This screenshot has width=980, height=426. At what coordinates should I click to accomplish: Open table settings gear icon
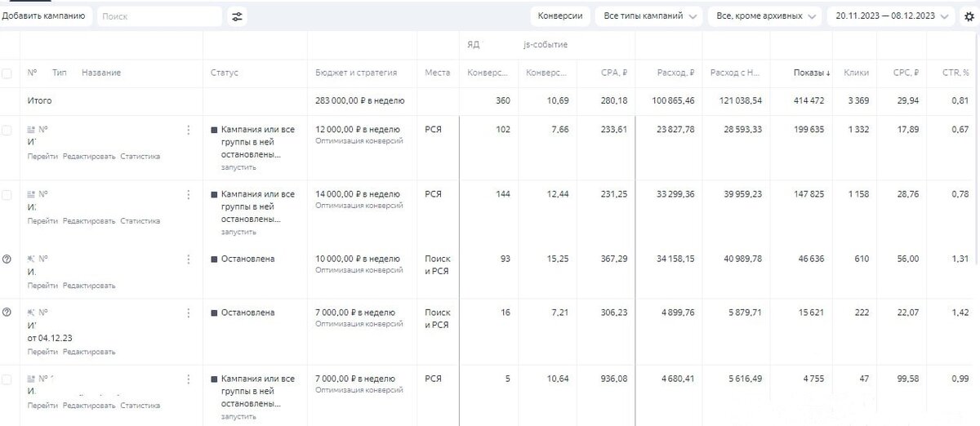point(969,16)
